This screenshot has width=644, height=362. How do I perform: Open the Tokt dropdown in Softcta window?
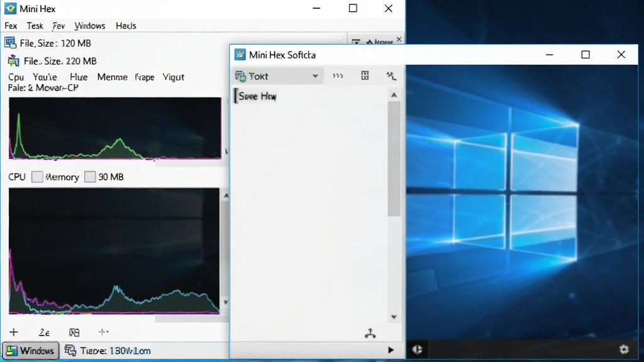tap(277, 76)
